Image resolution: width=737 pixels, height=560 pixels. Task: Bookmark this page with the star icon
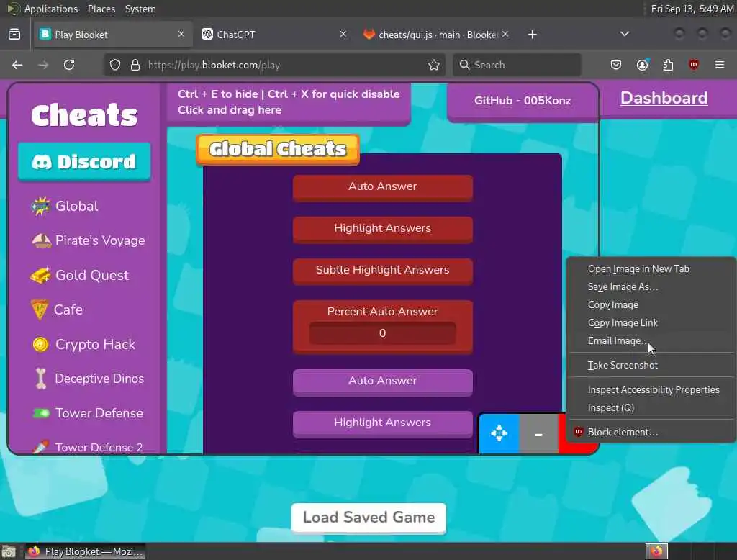click(434, 65)
